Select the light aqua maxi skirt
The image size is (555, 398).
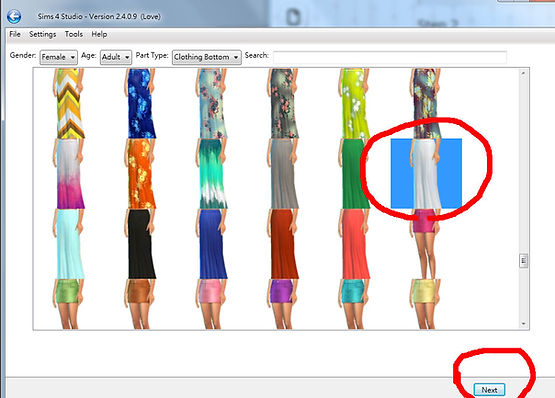pos(69,244)
